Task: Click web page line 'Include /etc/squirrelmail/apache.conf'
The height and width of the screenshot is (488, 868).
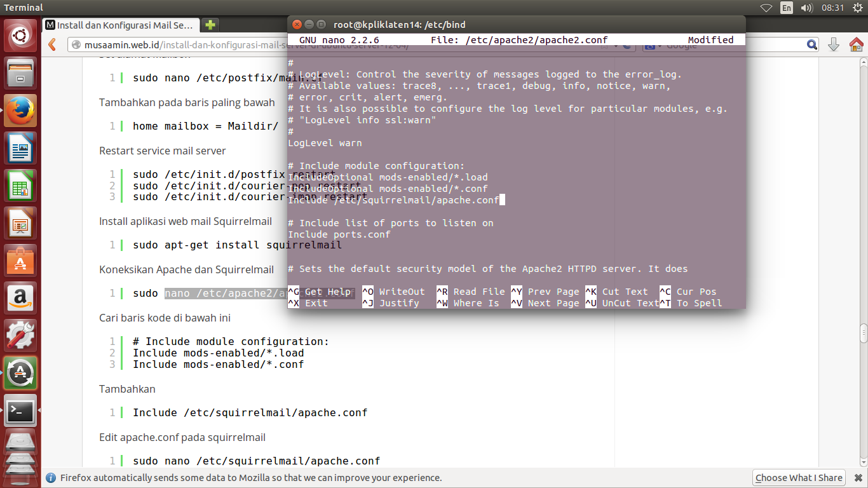Action: coord(250,412)
